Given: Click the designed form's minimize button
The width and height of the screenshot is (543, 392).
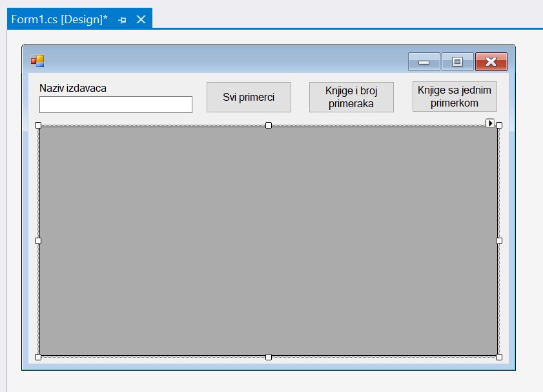Looking at the screenshot, I should (x=424, y=61).
